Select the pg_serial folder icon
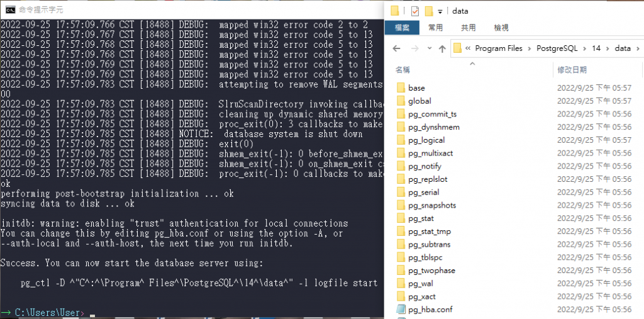The width and height of the screenshot is (644, 319). 401,192
